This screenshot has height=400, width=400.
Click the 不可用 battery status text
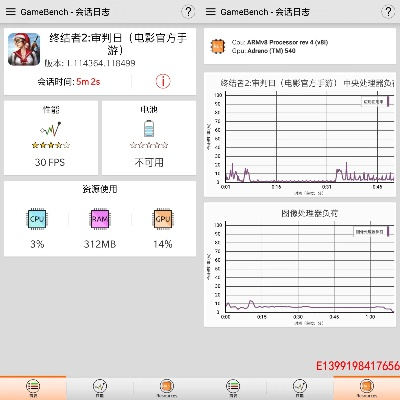(x=149, y=162)
